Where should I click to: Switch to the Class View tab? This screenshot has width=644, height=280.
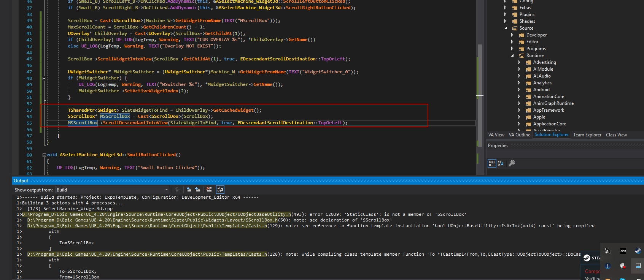(x=616, y=135)
